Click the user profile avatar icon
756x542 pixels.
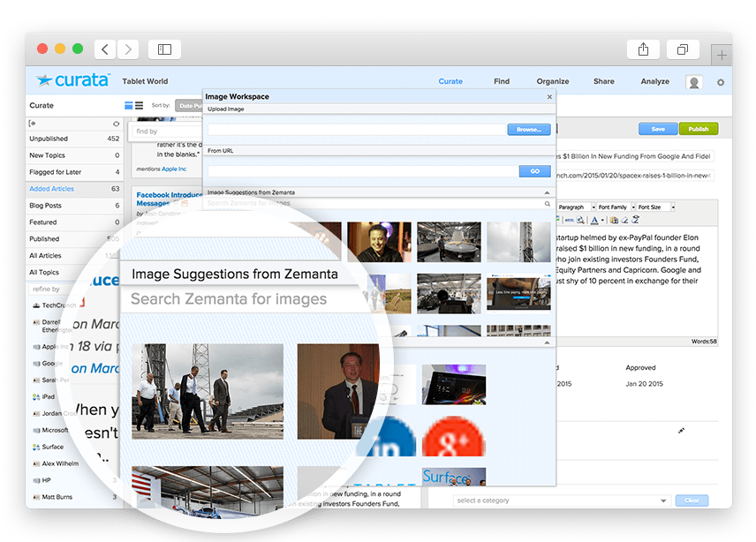click(x=694, y=82)
